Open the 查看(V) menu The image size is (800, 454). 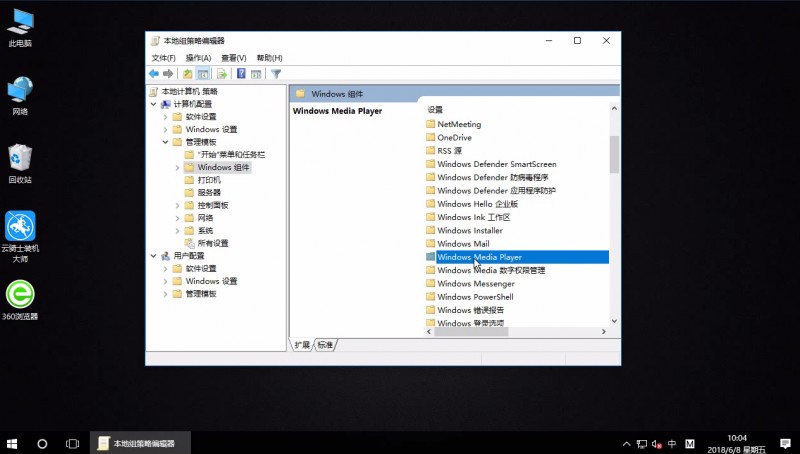234,58
